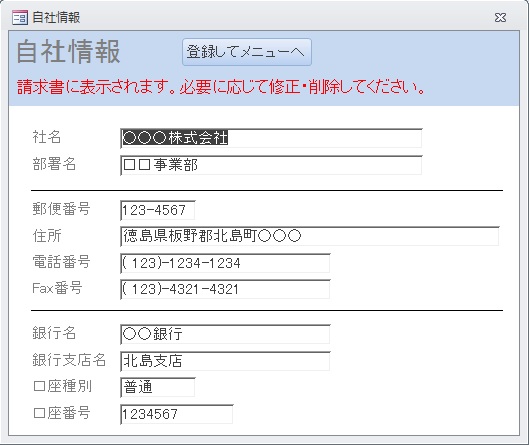Click the 郵便番号 label
The width and height of the screenshot is (529, 445).
(61, 209)
